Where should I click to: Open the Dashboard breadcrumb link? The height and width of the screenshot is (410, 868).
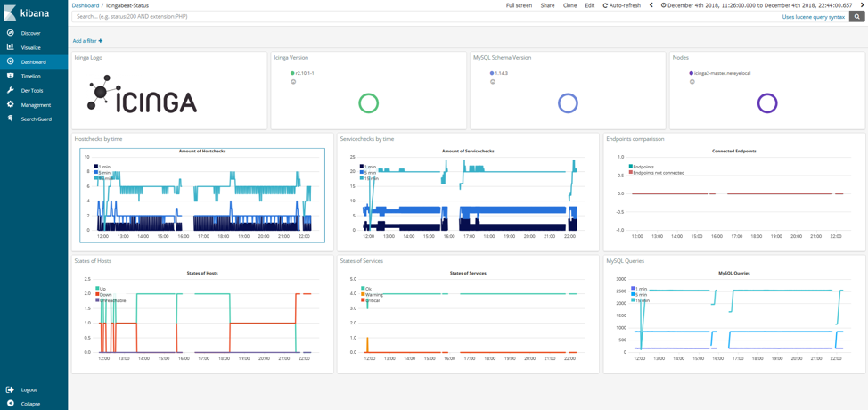click(86, 5)
